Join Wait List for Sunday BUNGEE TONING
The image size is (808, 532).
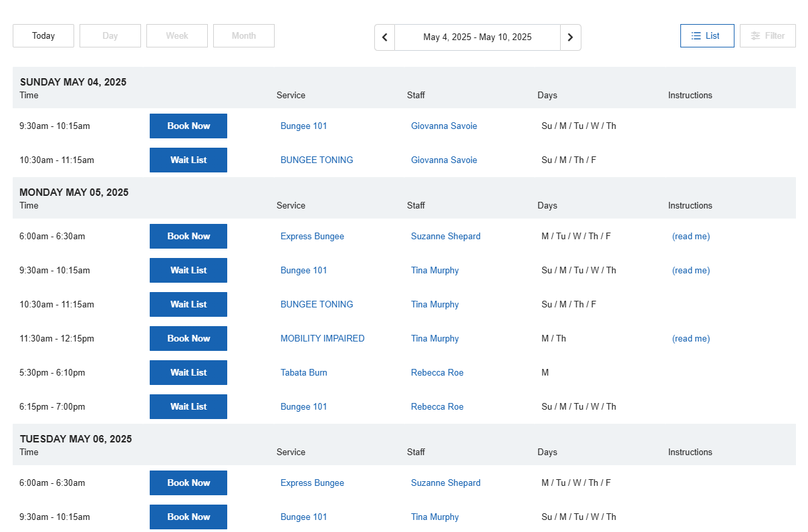coord(188,160)
